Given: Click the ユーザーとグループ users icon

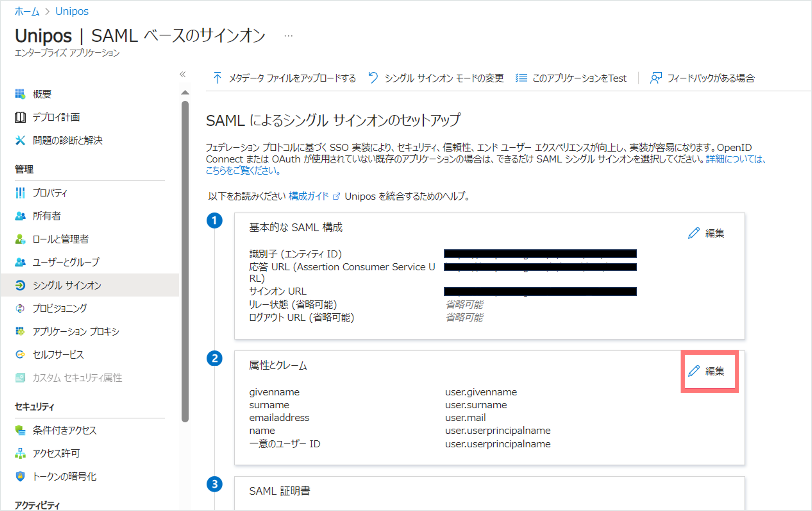Looking at the screenshot, I should [x=20, y=262].
